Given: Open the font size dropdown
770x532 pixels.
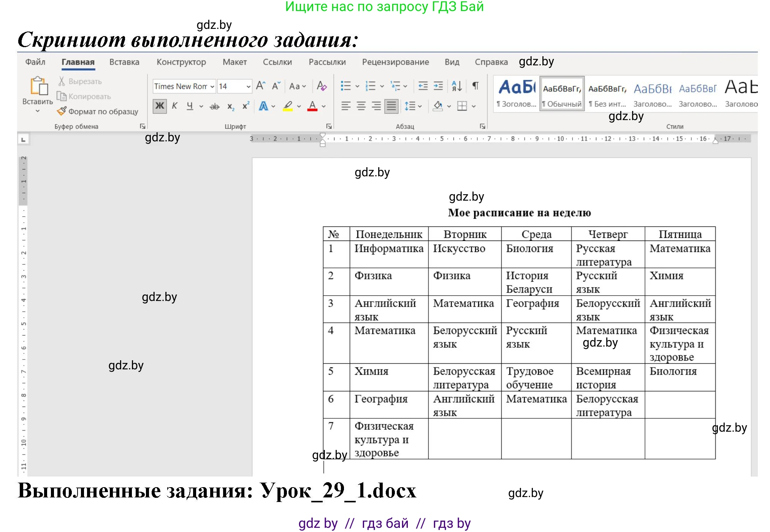Looking at the screenshot, I should 248,86.
